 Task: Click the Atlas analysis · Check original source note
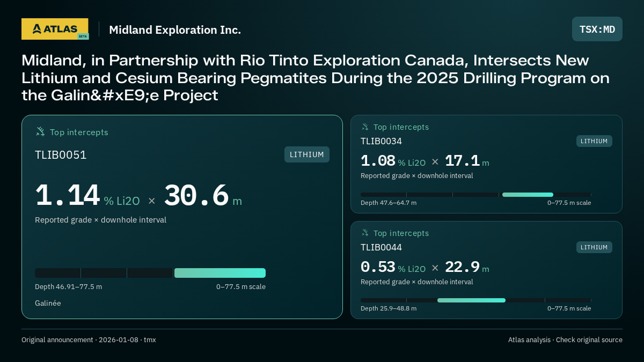tap(565, 340)
